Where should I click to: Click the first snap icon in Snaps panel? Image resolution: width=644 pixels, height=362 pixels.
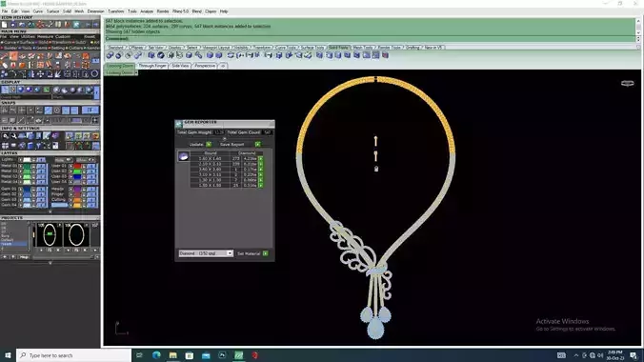point(5,111)
